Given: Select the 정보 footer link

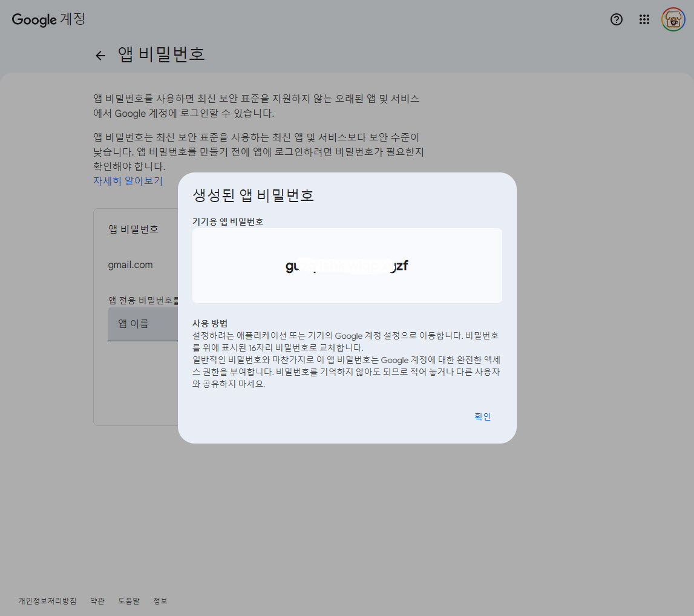Looking at the screenshot, I should pyautogui.click(x=160, y=601).
